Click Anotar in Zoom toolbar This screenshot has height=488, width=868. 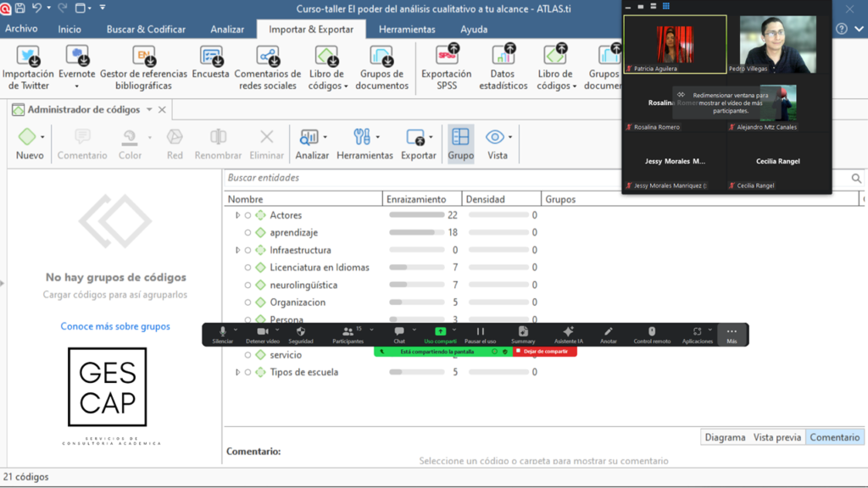609,334
